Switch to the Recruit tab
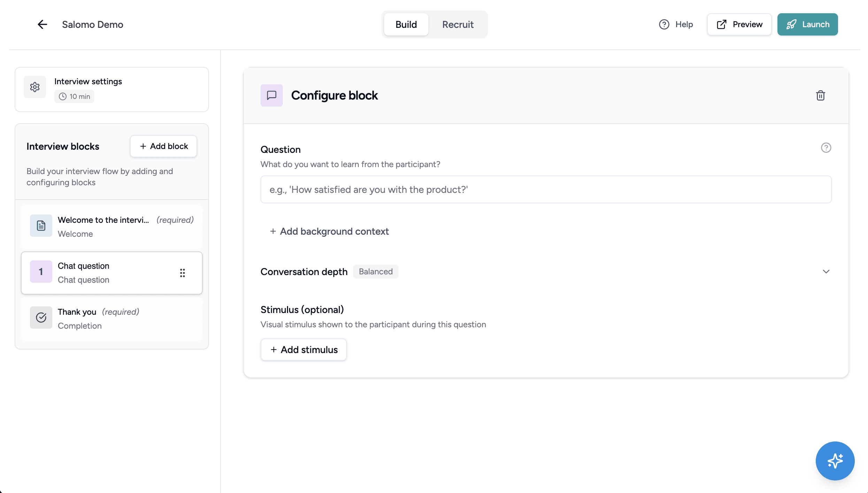This screenshot has width=868, height=493. pos(458,24)
